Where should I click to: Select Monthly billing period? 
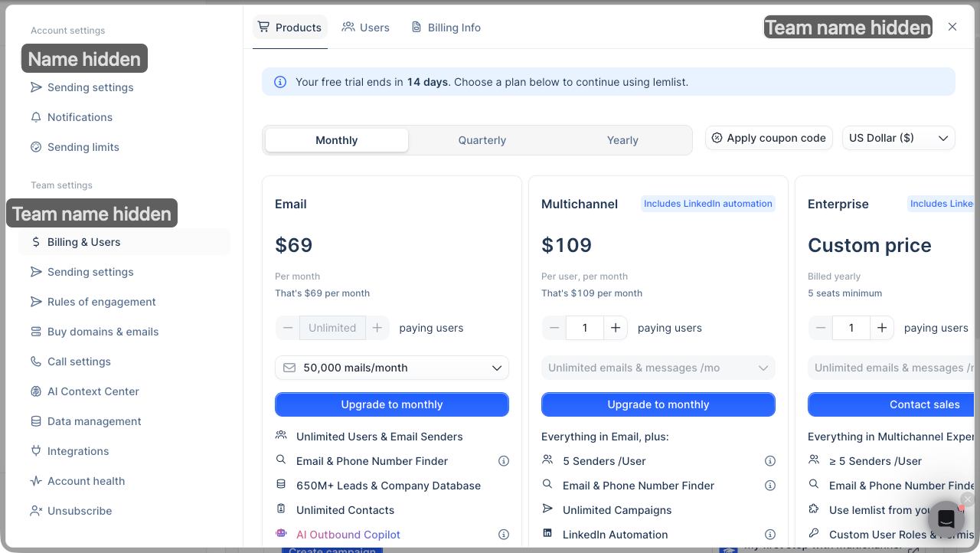point(337,140)
